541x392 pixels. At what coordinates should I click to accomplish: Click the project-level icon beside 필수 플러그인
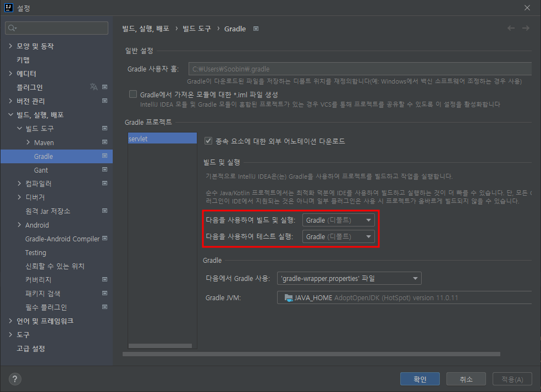[x=105, y=307]
